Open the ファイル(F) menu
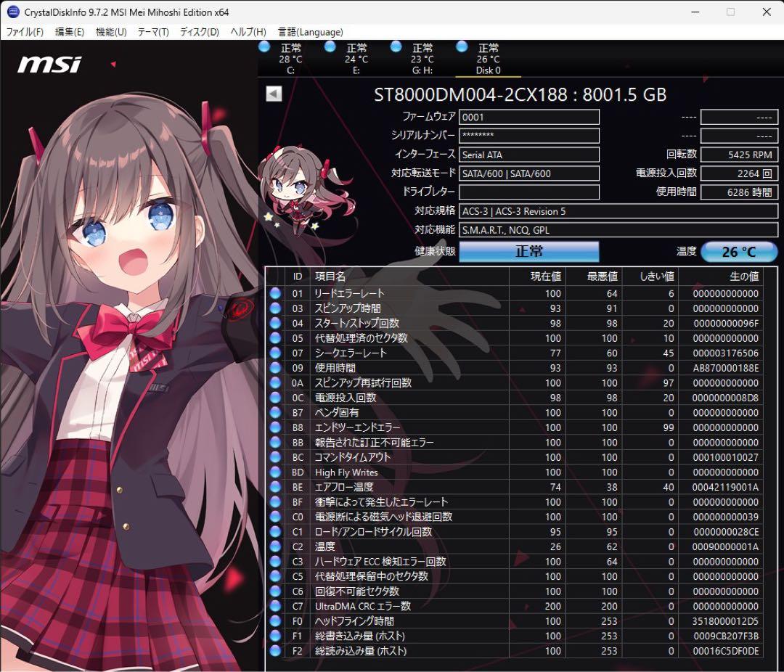Screen dimensions: 784x672 tap(25, 32)
